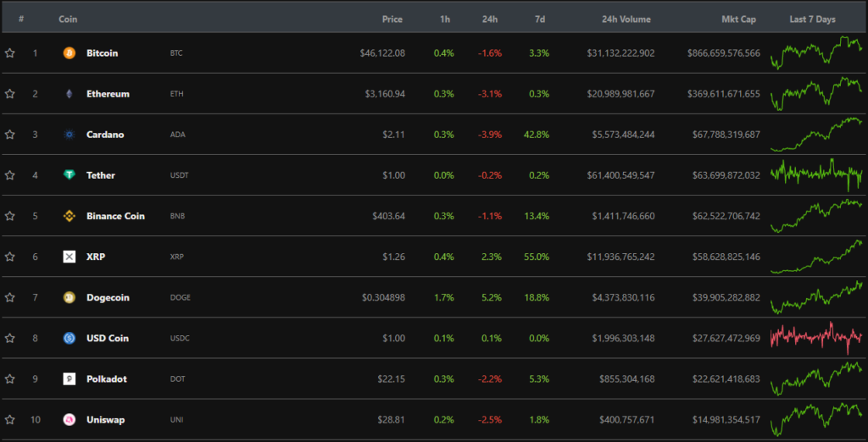Viewport: 868px width, 442px height.
Task: Open XRP's Last 7 Days sparkline chart
Action: tap(816, 257)
